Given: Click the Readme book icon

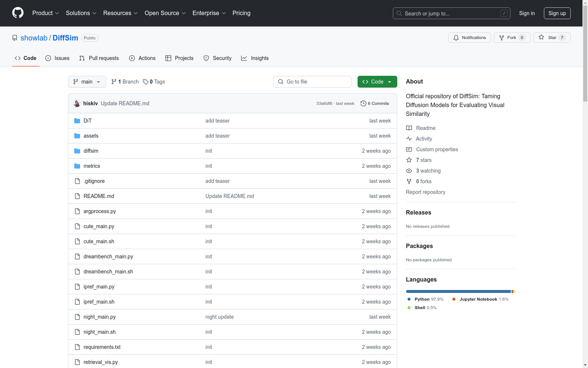Looking at the screenshot, I should 409,128.
